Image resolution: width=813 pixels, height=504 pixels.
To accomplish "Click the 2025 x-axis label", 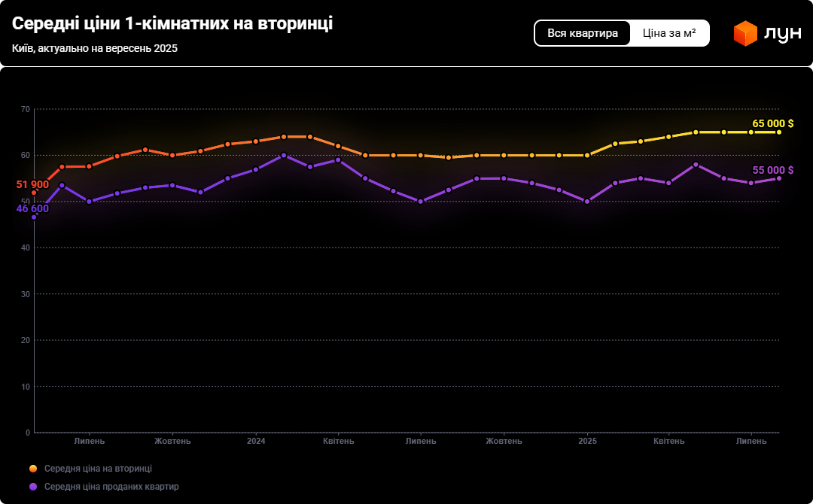I will (587, 441).
